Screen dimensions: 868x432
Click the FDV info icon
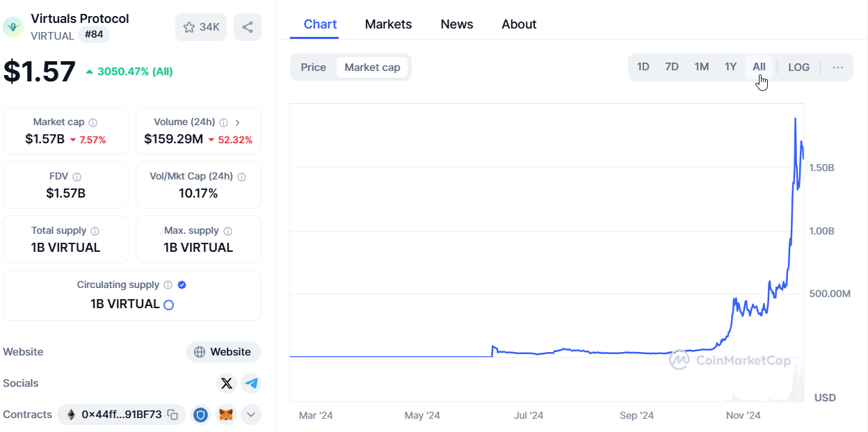[77, 177]
